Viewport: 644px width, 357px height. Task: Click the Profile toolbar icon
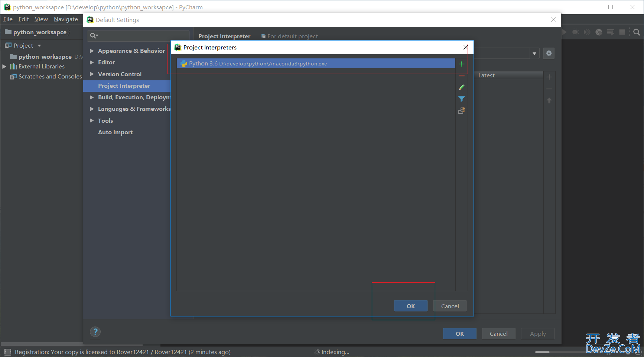599,32
